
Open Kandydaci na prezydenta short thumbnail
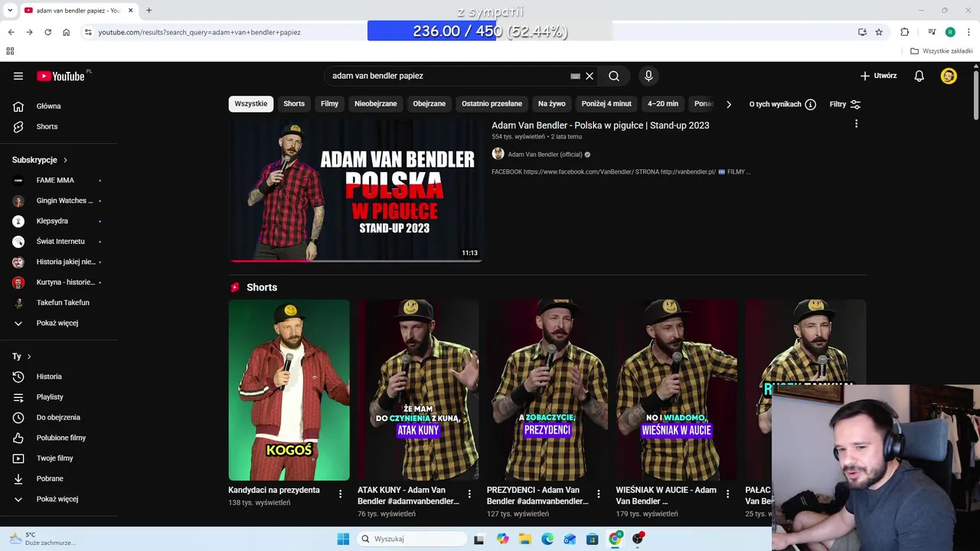(x=289, y=390)
